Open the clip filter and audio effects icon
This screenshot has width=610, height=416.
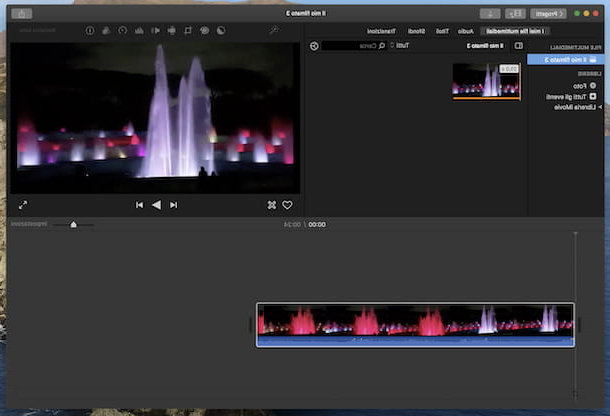(x=106, y=30)
